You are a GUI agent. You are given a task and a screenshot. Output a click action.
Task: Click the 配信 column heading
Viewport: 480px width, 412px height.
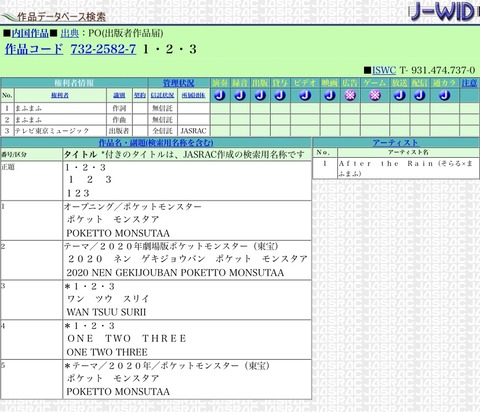420,83
